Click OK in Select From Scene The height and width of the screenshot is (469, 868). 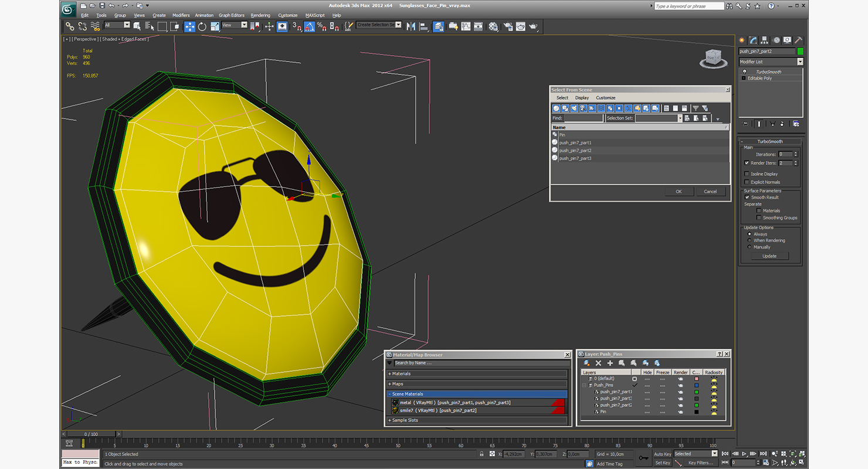pyautogui.click(x=679, y=192)
